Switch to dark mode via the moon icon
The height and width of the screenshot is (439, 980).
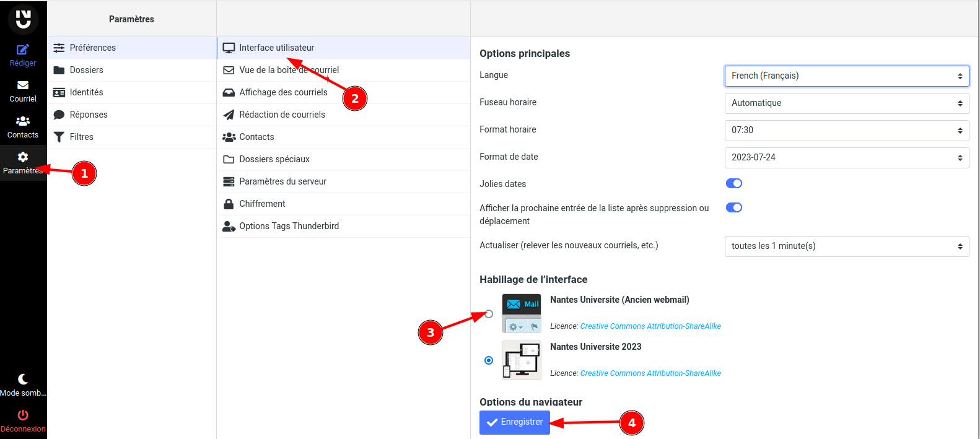[x=23, y=379]
